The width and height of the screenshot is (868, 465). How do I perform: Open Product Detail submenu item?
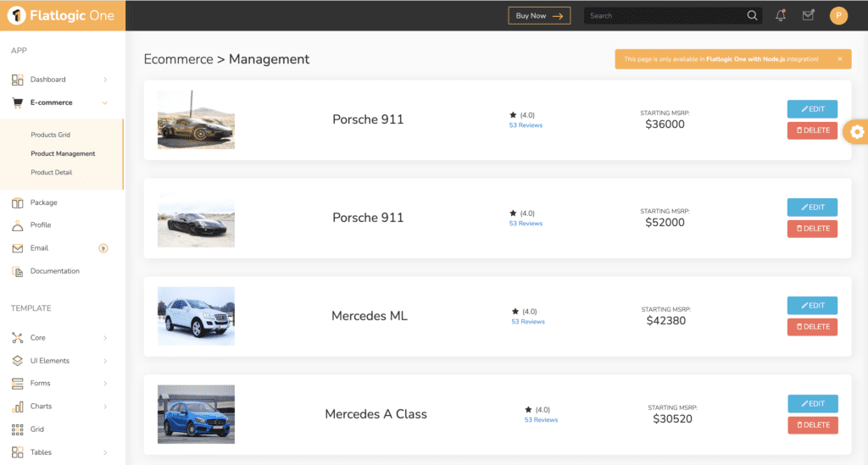click(52, 173)
